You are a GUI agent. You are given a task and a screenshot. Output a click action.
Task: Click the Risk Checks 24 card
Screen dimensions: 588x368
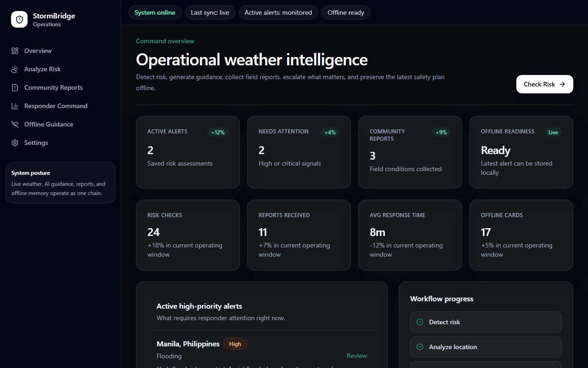[188, 235]
